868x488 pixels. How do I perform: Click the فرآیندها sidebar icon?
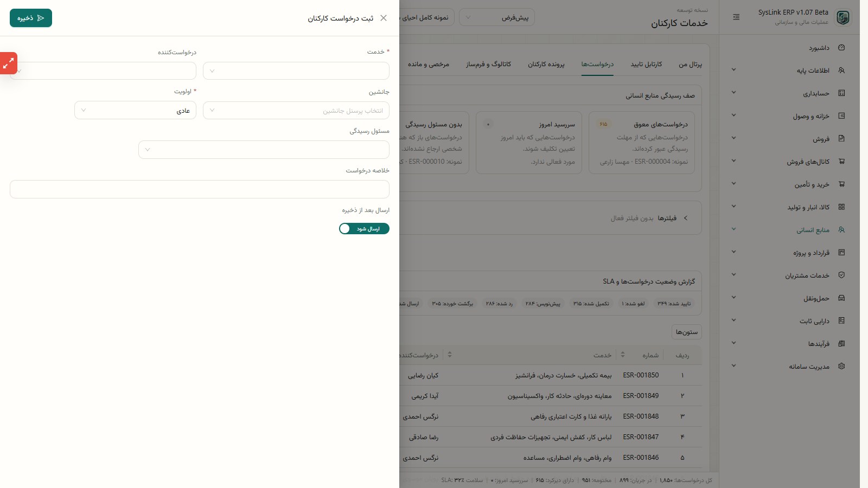tap(841, 344)
